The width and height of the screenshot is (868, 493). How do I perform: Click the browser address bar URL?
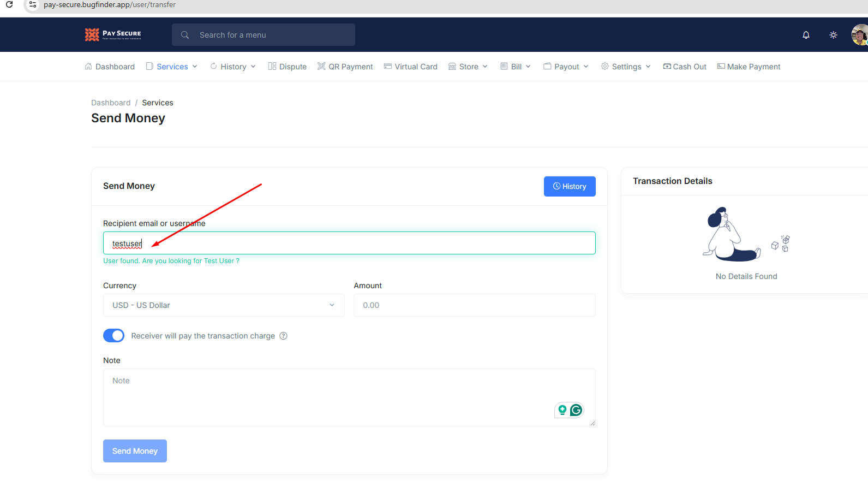tap(110, 4)
